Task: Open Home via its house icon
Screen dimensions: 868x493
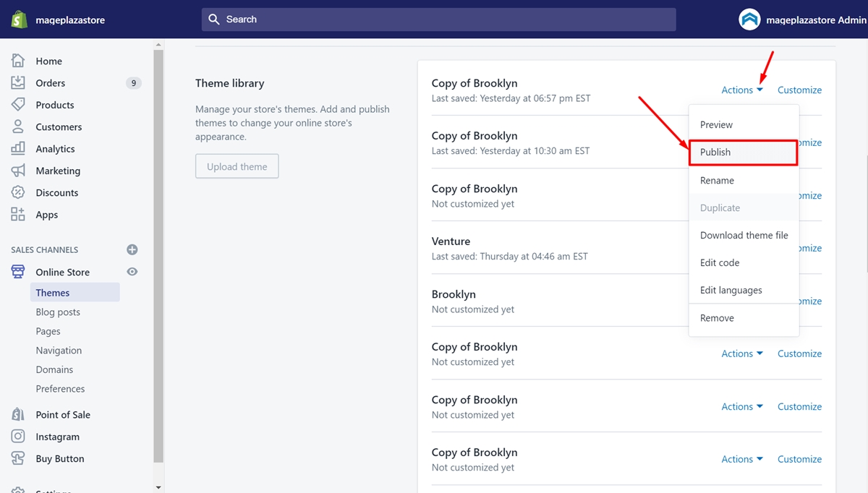Action: click(18, 61)
